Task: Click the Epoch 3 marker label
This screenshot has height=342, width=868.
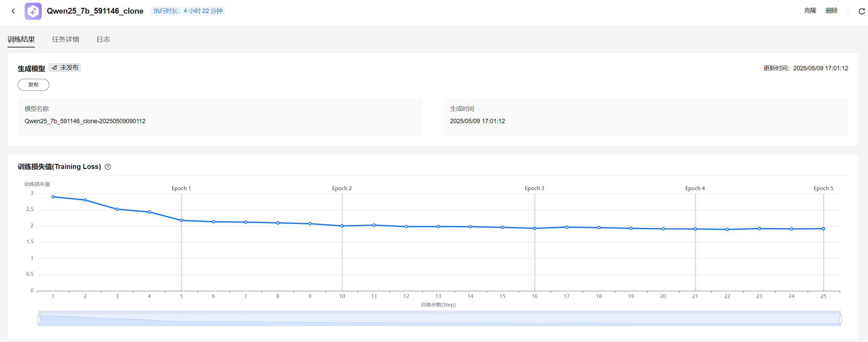Action: pyautogui.click(x=534, y=188)
